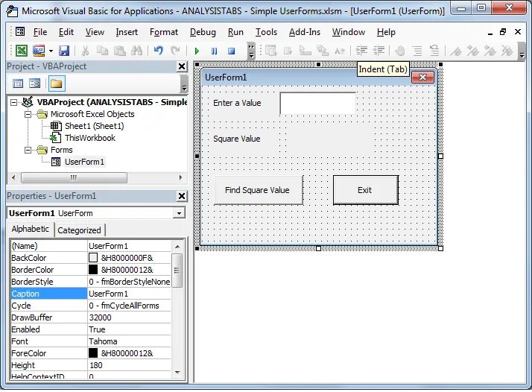This screenshot has width=532, height=392.
Task: Close the Properties - UserForm1 panel
Action: [x=182, y=196]
